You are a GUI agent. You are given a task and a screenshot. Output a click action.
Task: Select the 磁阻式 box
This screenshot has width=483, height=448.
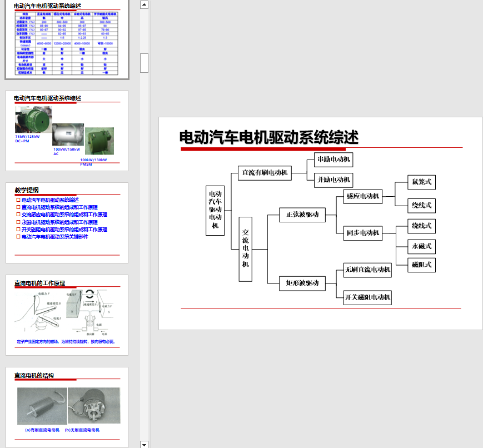(422, 265)
